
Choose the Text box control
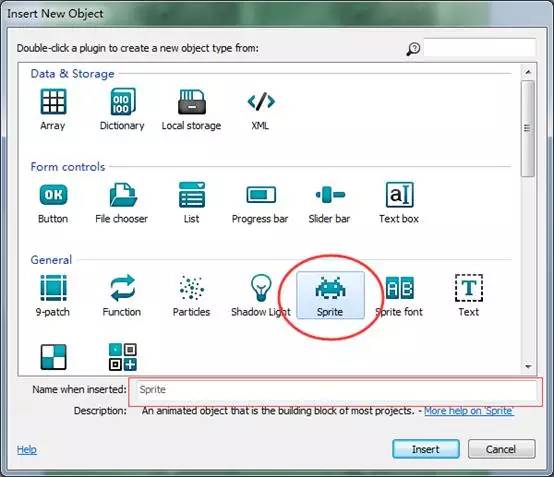(400, 195)
